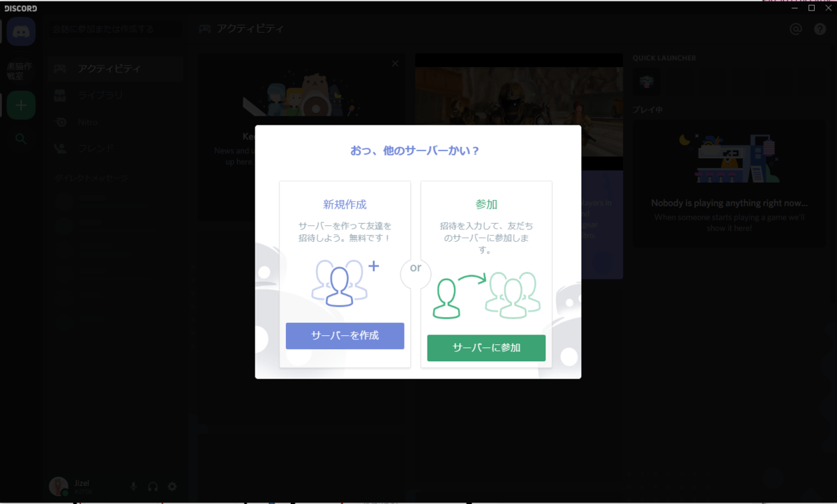The height and width of the screenshot is (504, 837).
Task: Open user settings with the gear icon
Action: [172, 486]
